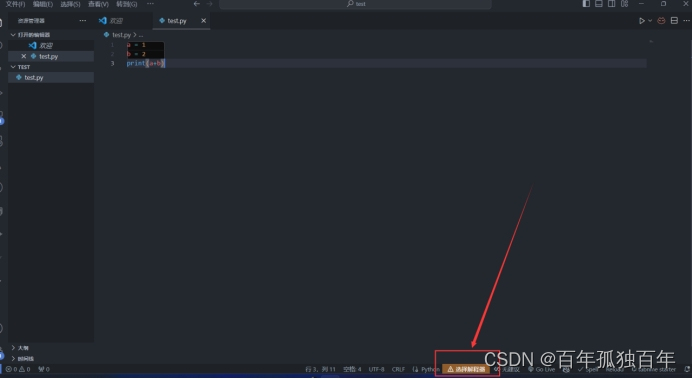The image size is (692, 379).
Task: Click test.py in the breadcrumb
Action: click(x=121, y=34)
